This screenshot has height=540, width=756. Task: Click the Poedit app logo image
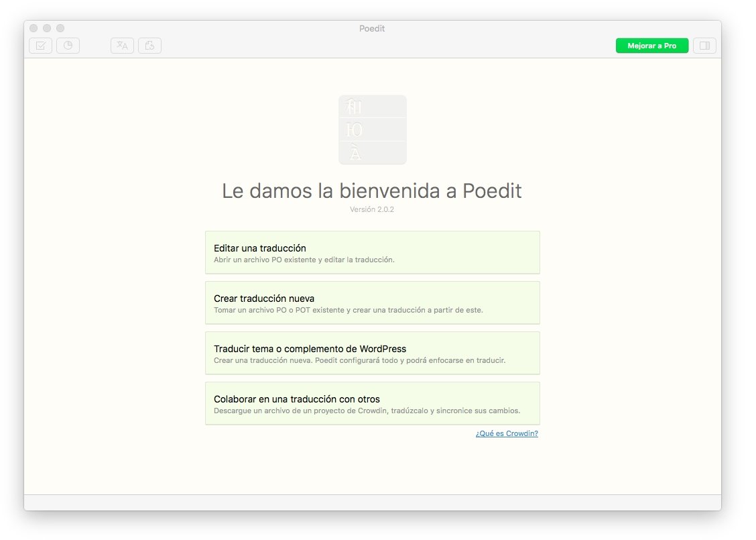point(372,130)
